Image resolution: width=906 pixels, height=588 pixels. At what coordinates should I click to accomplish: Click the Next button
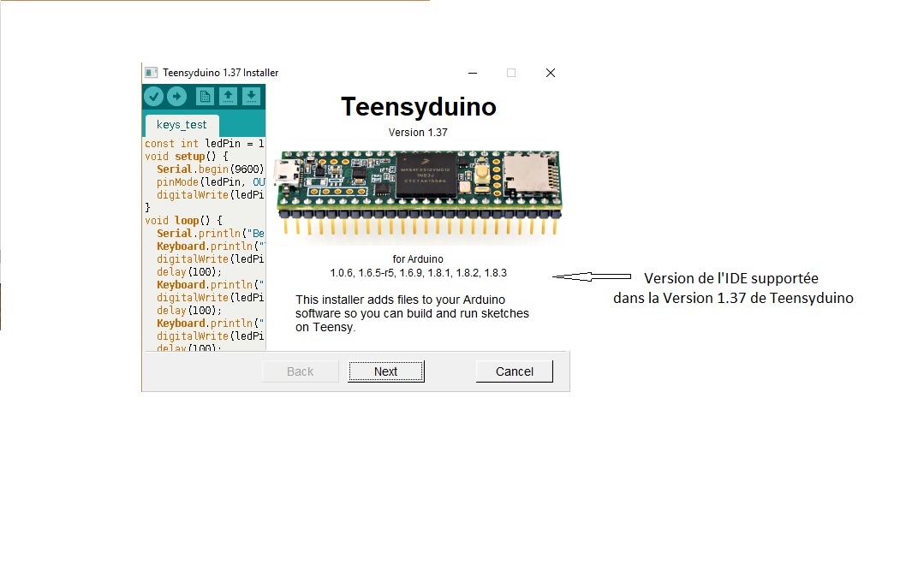386,371
